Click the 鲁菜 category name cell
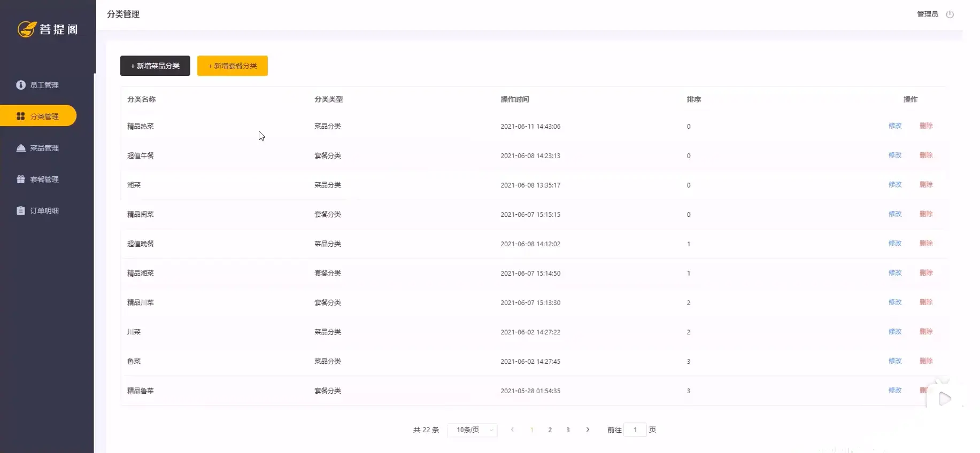The image size is (980, 453). (x=134, y=362)
